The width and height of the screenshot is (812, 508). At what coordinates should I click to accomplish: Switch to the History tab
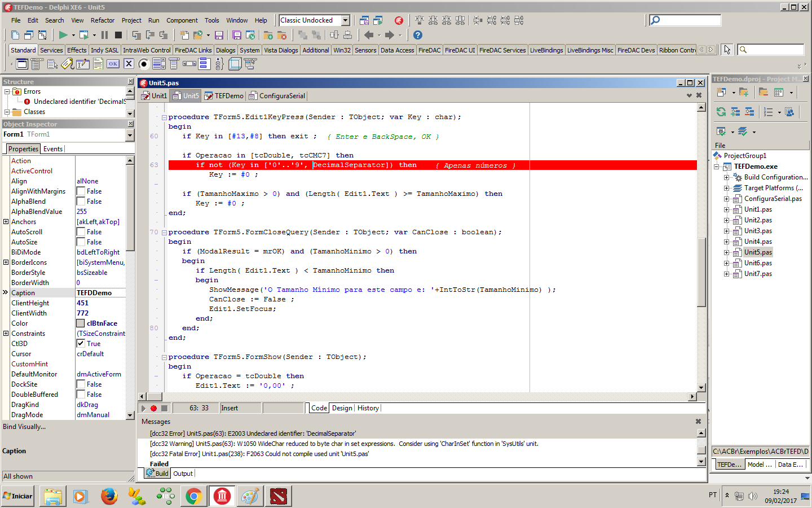click(x=368, y=408)
